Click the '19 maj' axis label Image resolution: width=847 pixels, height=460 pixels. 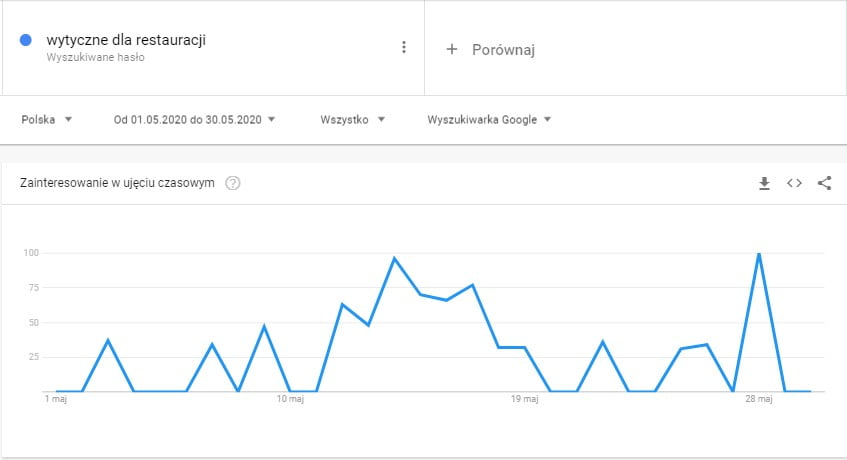(525, 399)
